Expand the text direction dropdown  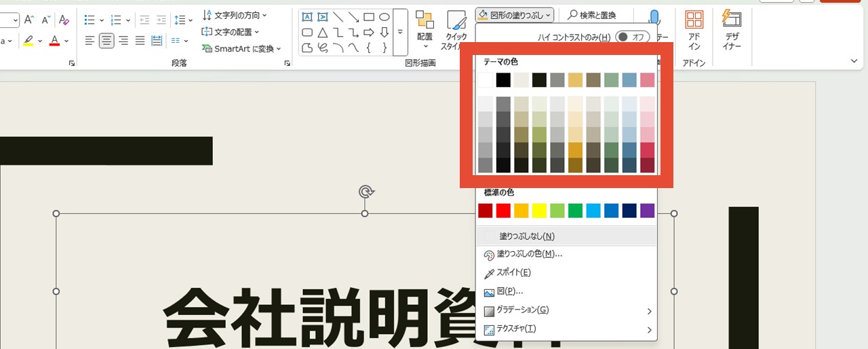[235, 15]
